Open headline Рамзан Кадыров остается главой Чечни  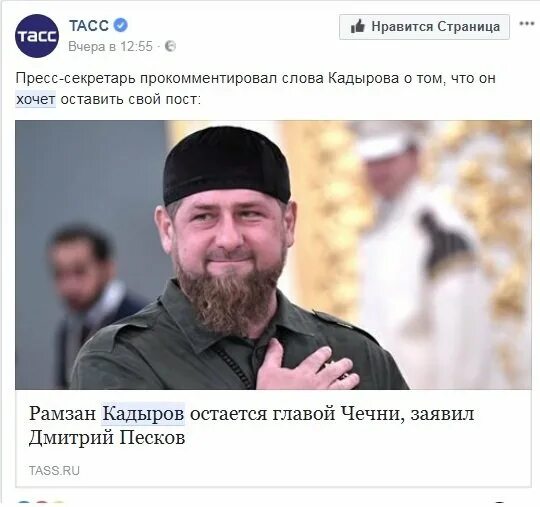tap(251, 425)
